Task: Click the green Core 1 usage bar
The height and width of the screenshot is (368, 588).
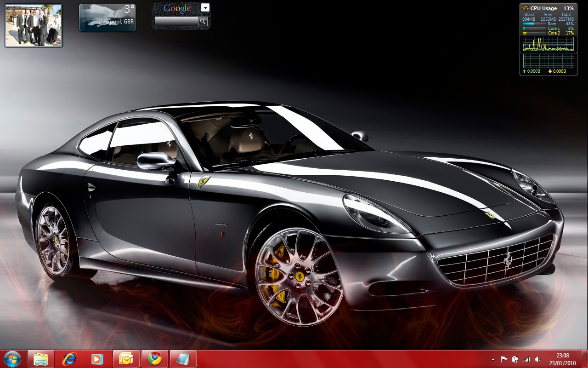Action: tap(534, 29)
